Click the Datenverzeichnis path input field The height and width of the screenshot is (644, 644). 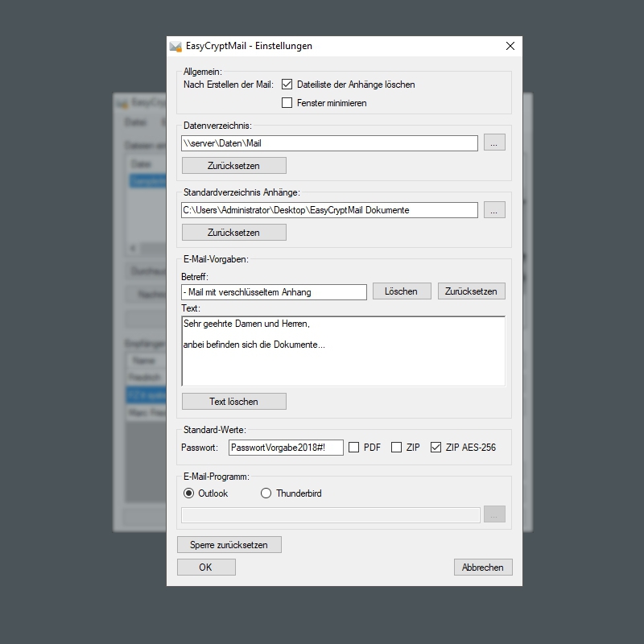point(329,143)
